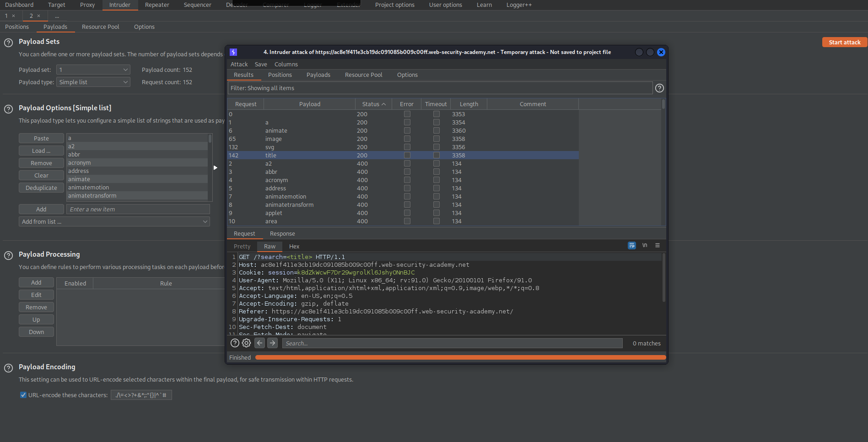Click Edit button in Payload Processing

point(36,295)
